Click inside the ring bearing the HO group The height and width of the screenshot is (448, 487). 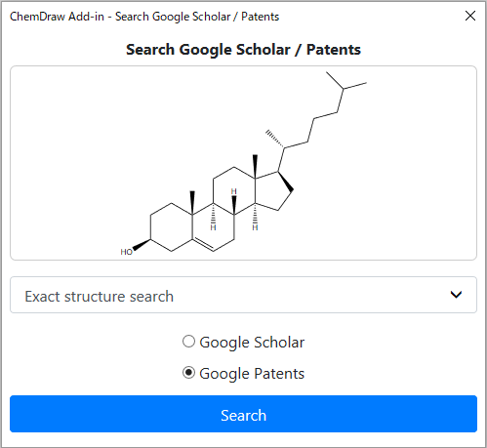171,227
